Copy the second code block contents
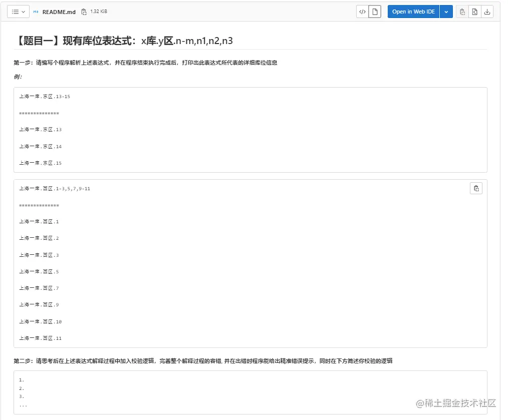 (x=476, y=188)
